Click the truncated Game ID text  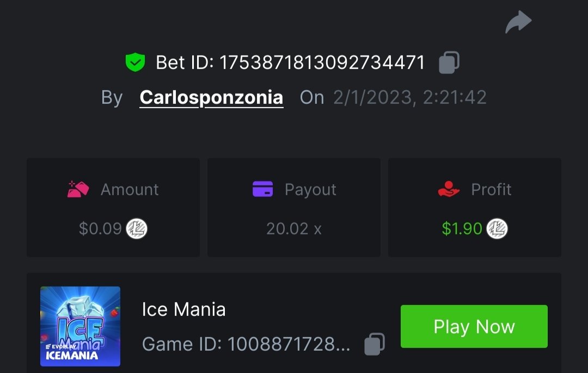(246, 344)
